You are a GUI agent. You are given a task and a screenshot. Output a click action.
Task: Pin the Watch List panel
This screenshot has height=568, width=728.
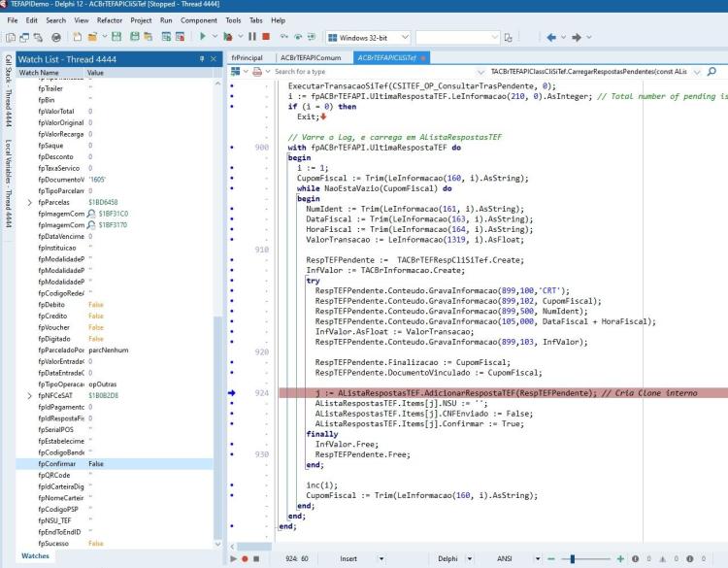click(202, 59)
